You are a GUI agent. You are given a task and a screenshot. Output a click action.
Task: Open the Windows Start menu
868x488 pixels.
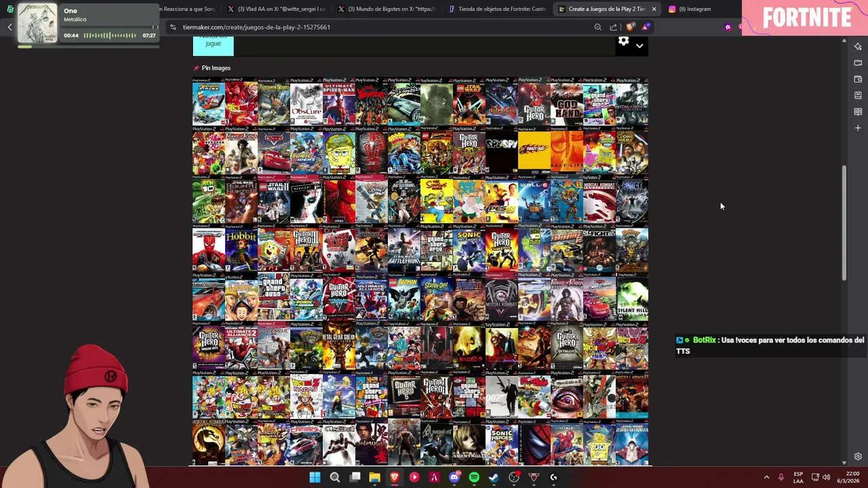[315, 477]
